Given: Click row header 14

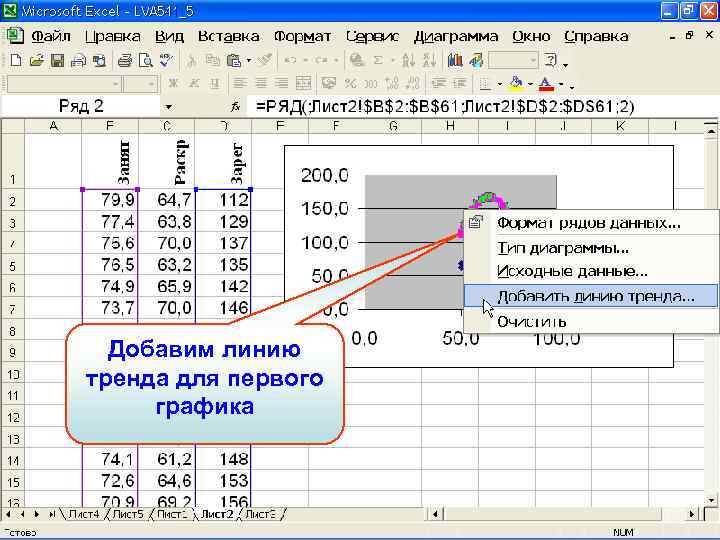Looking at the screenshot, I should [x=12, y=460].
